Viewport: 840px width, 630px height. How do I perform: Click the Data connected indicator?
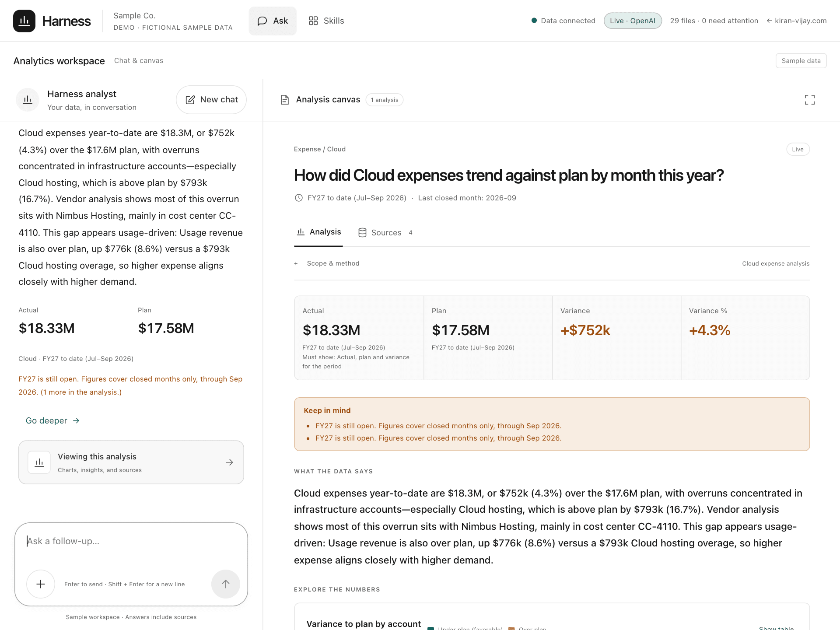coord(563,21)
